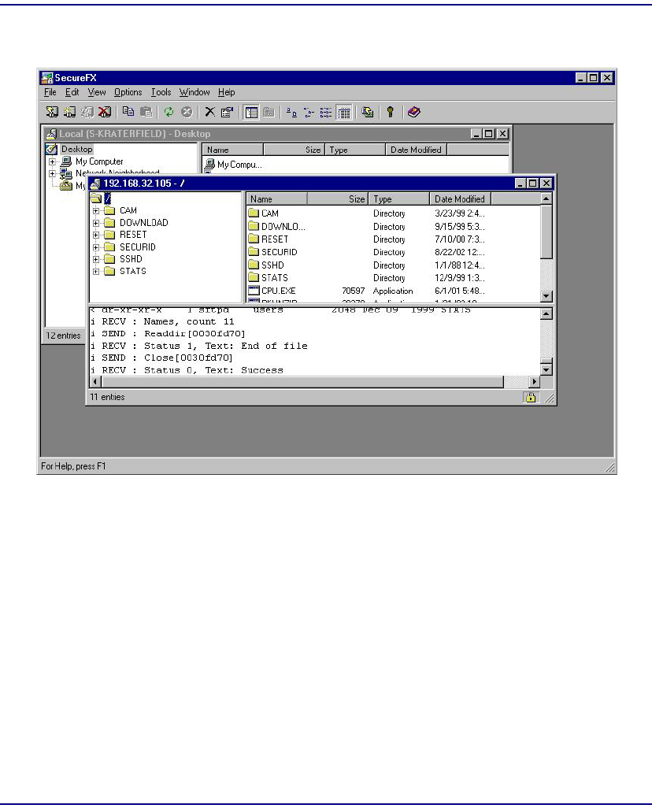Select the STATS directory in file list
Viewport: 652px width, 812px height.
pyautogui.click(x=269, y=278)
